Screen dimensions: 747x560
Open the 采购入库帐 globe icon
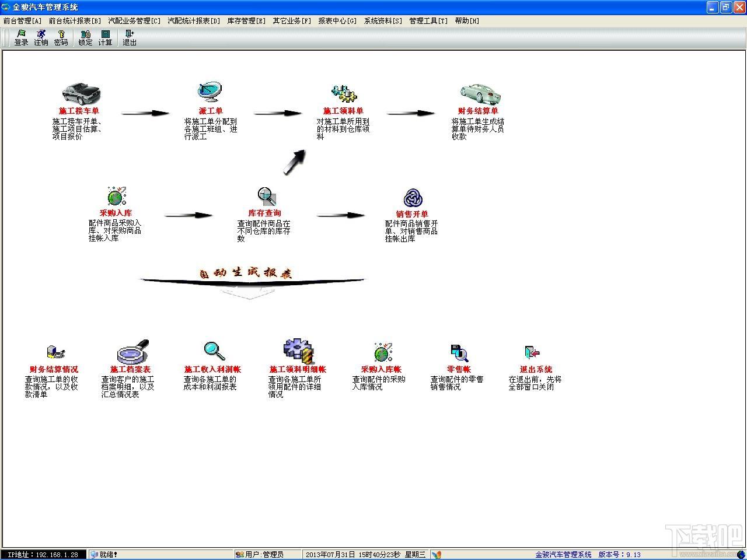pyautogui.click(x=382, y=352)
